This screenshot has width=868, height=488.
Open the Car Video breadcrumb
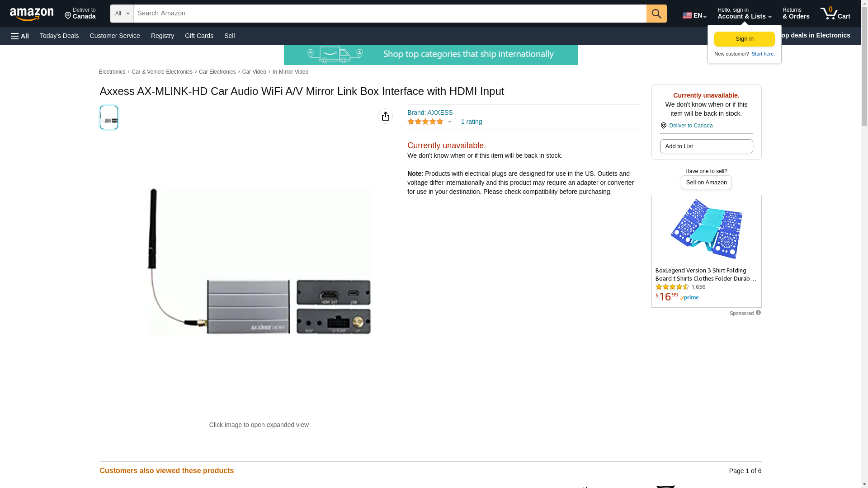pyautogui.click(x=254, y=72)
